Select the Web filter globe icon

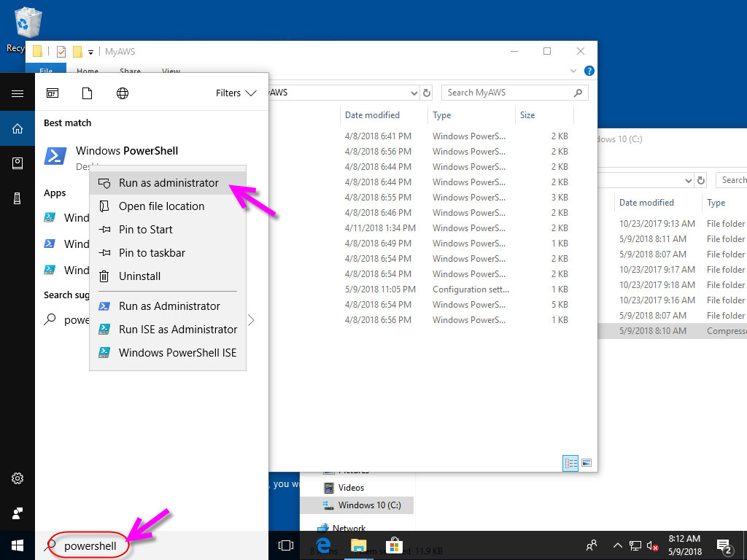tap(123, 93)
